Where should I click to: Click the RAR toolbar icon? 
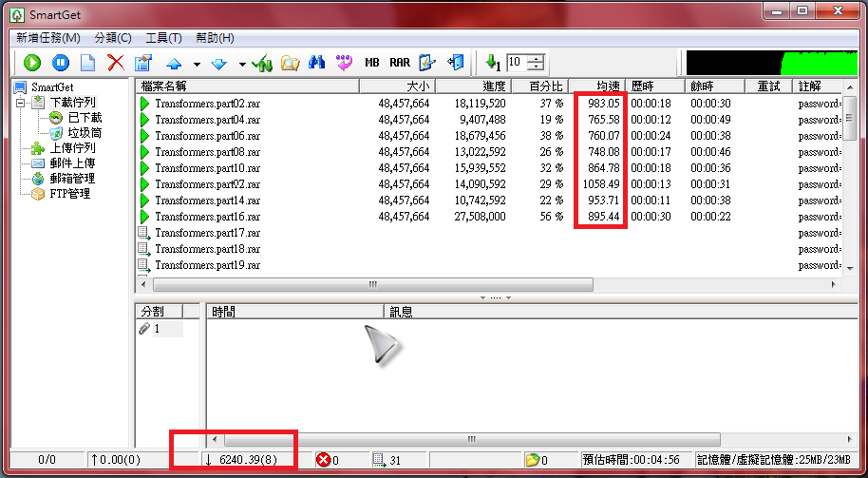tap(400, 63)
